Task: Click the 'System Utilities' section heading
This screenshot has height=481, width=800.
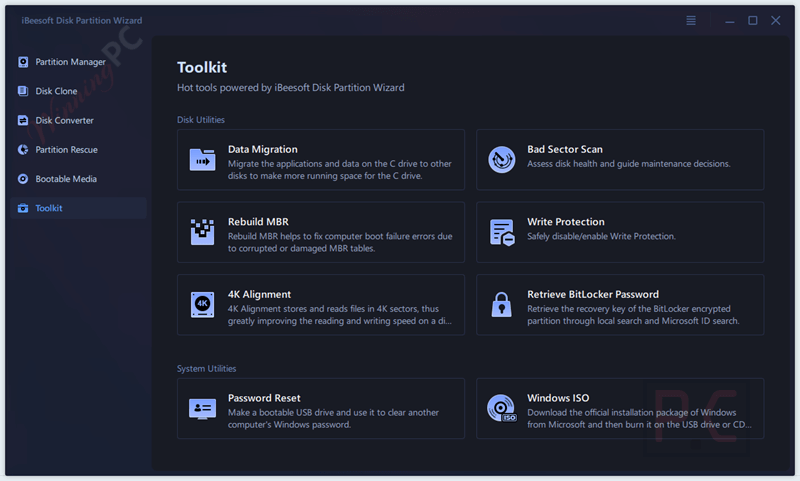Action: (206, 369)
